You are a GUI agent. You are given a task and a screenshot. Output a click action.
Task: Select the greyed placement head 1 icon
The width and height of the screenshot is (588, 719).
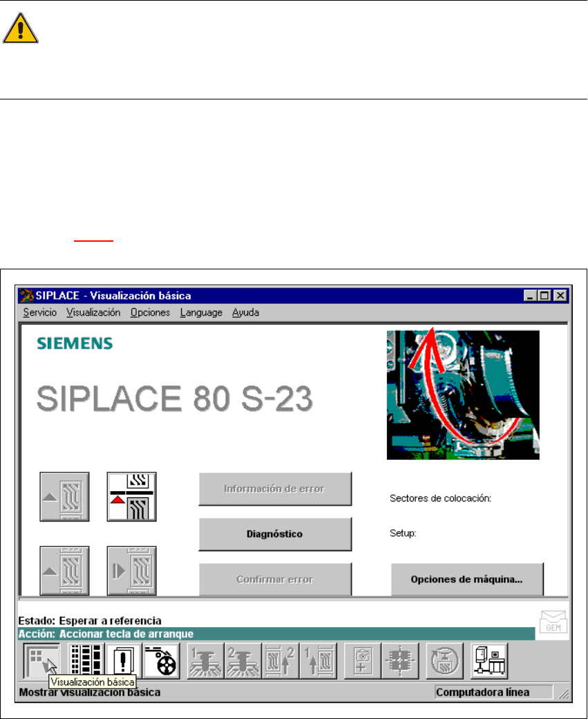pos(205,661)
